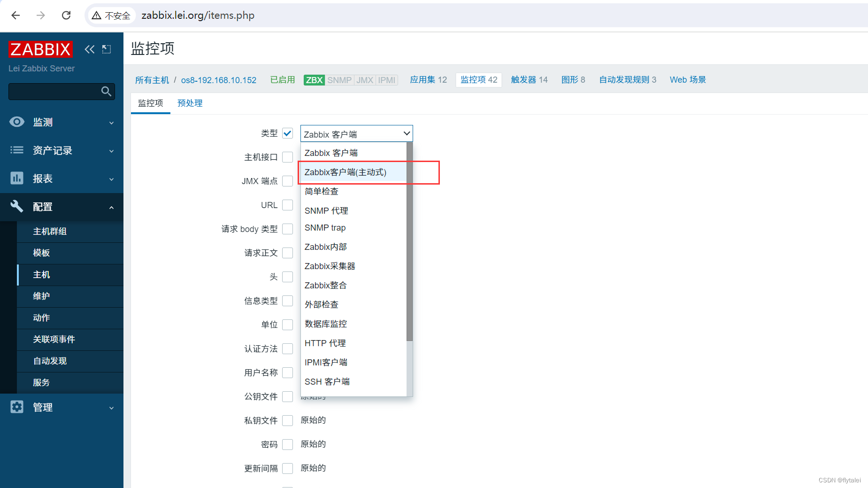Click the insecure site warning icon
The width and height of the screenshot is (868, 488).
coord(96,15)
